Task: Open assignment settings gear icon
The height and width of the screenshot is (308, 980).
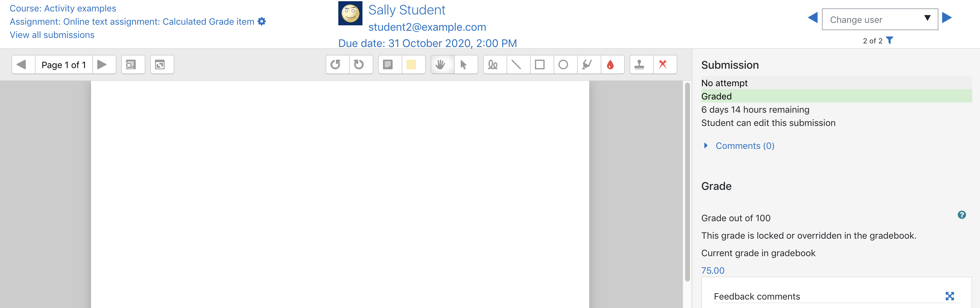Action: click(262, 22)
